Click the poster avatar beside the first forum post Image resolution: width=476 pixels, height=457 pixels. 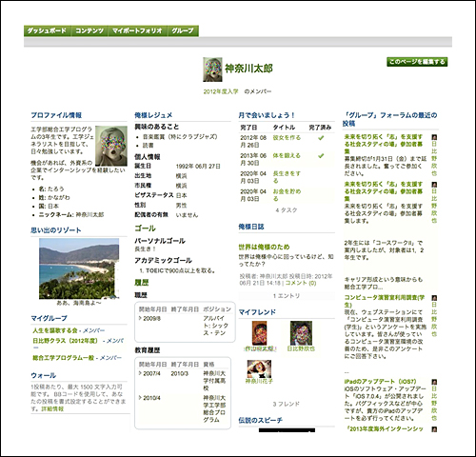click(x=434, y=137)
